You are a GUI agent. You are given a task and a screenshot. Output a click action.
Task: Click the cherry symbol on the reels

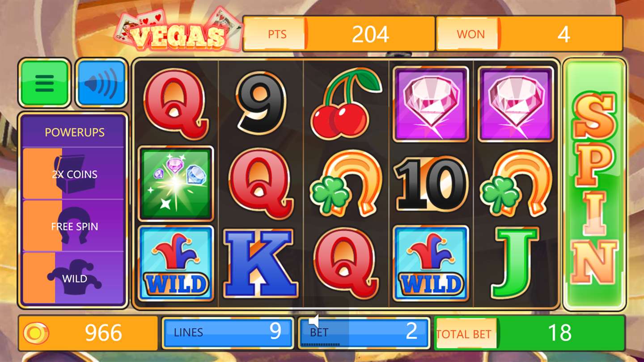(x=346, y=103)
